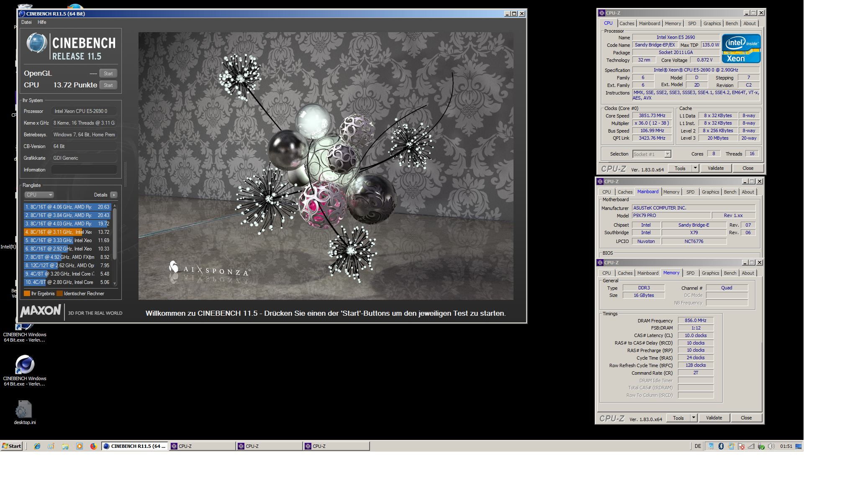Click the DE language indicator in taskbar
This screenshot has width=868, height=488.
click(698, 446)
